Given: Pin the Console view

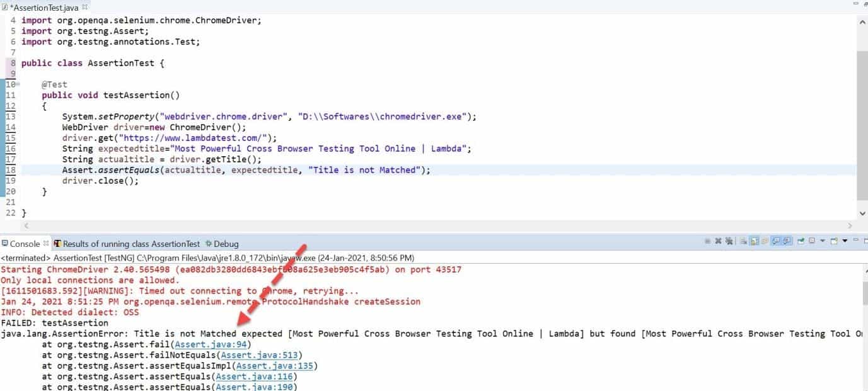Looking at the screenshot, I should tap(801, 241).
